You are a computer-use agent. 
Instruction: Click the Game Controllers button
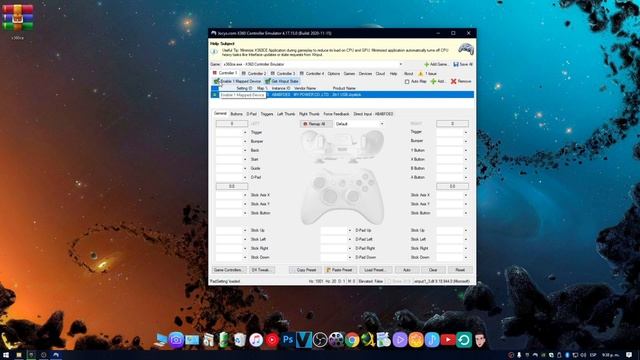click(x=229, y=270)
